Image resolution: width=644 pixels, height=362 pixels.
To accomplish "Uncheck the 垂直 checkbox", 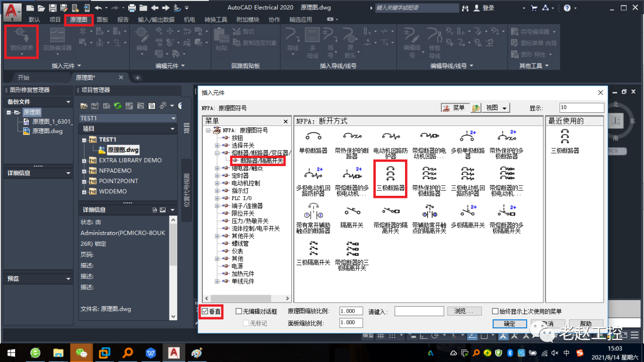I will tap(205, 312).
